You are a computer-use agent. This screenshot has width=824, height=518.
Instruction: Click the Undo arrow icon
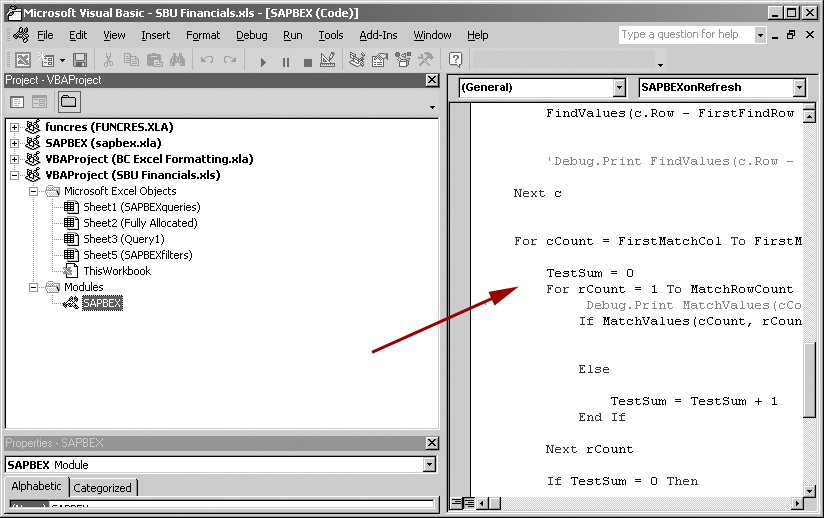click(x=207, y=60)
